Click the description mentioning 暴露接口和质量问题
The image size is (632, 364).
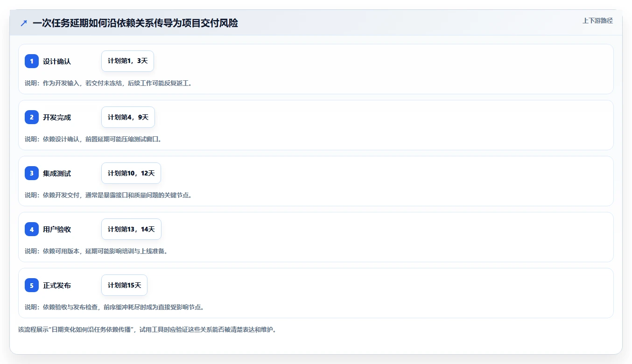pos(108,195)
